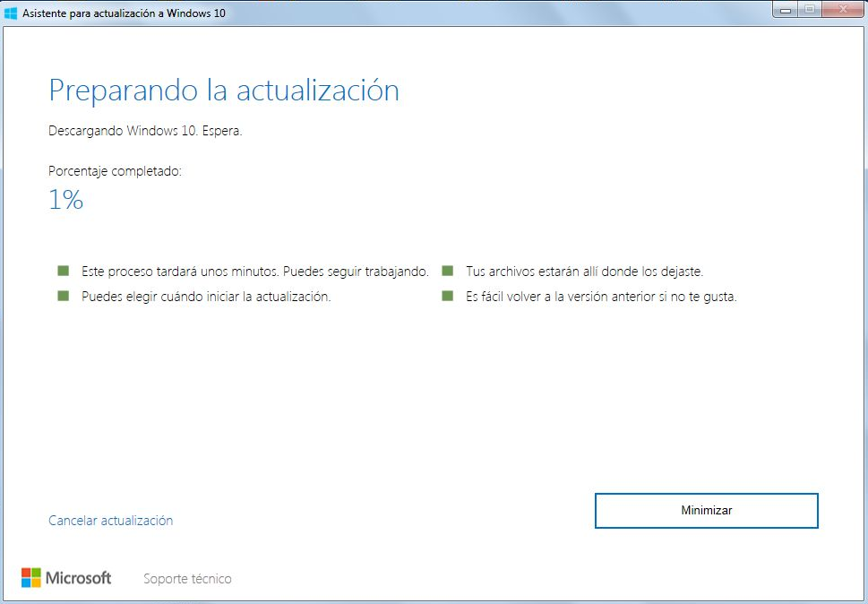This screenshot has height=604, width=868.
Task: Select the 1% progress value
Action: [66, 200]
